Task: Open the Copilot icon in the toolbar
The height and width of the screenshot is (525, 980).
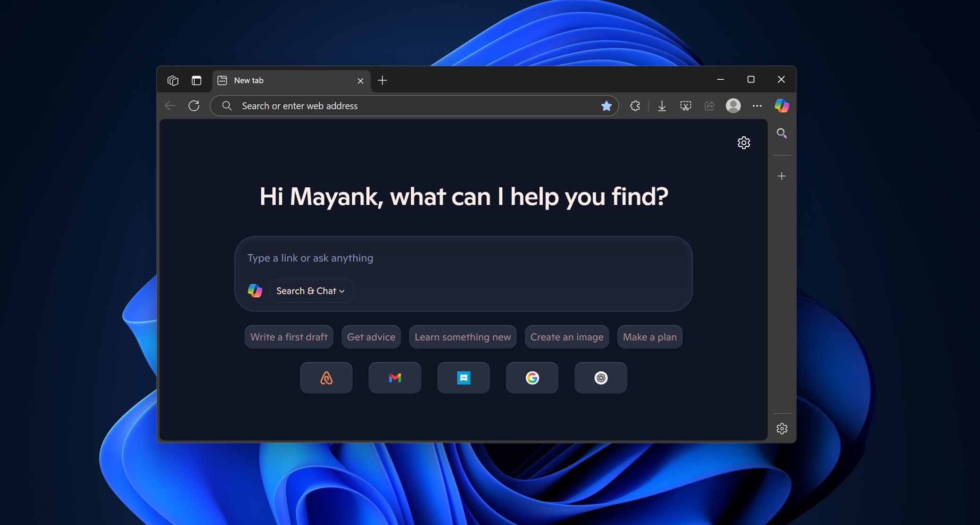Action: coord(781,106)
